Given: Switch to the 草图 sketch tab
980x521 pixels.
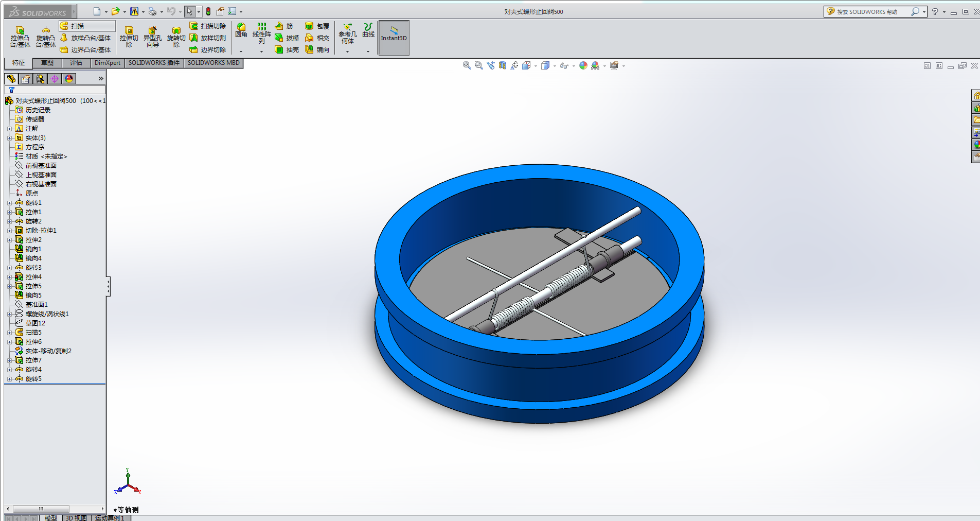Looking at the screenshot, I should point(47,63).
